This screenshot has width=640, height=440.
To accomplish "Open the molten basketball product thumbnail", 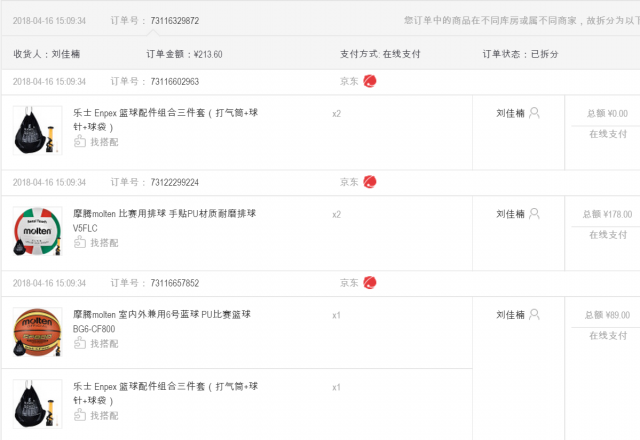I will 38,332.
